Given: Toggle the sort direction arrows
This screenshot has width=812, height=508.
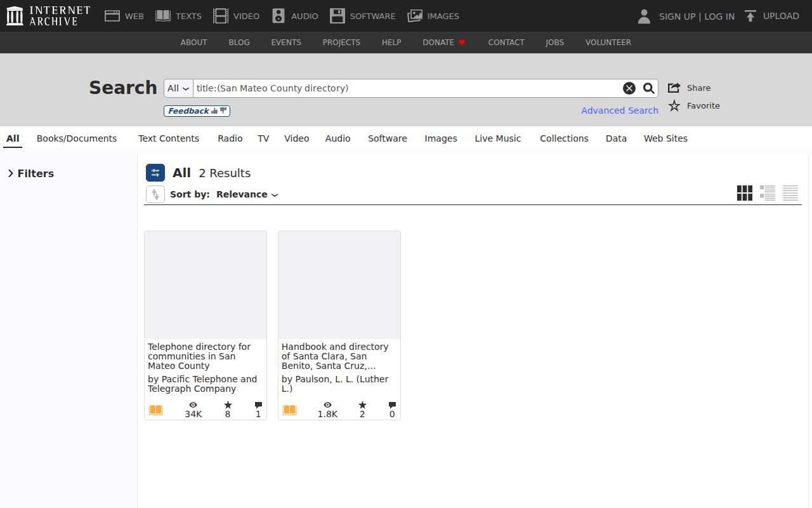Looking at the screenshot, I should [155, 194].
